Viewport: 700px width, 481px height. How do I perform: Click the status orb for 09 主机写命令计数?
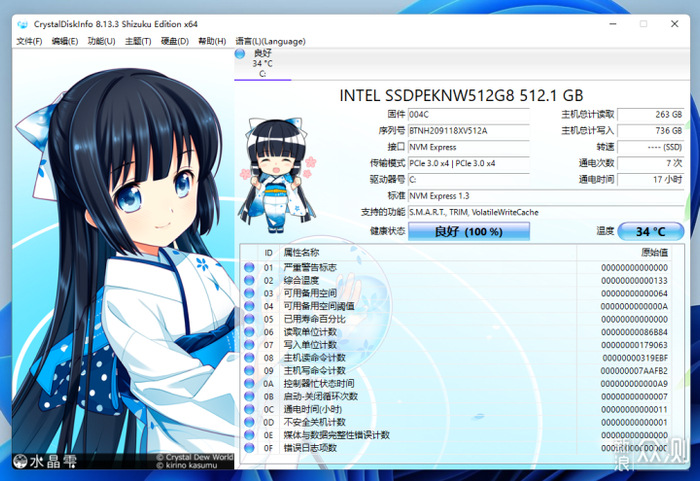(249, 370)
